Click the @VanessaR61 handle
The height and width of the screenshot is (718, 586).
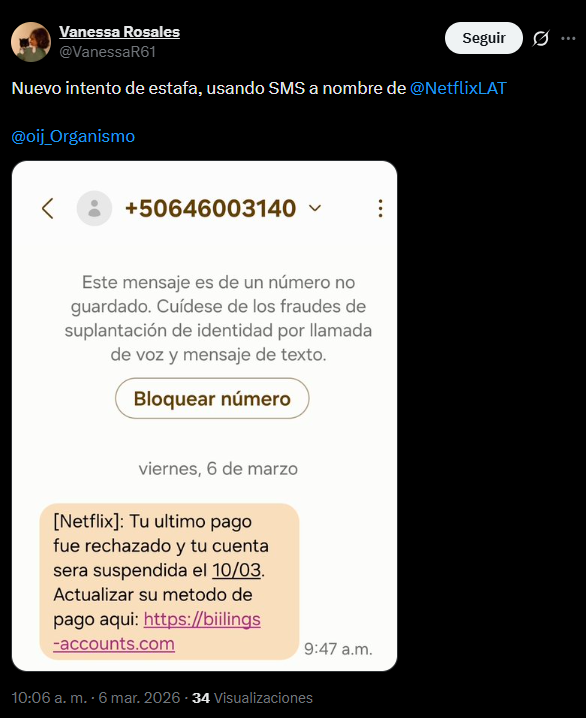tap(108, 52)
